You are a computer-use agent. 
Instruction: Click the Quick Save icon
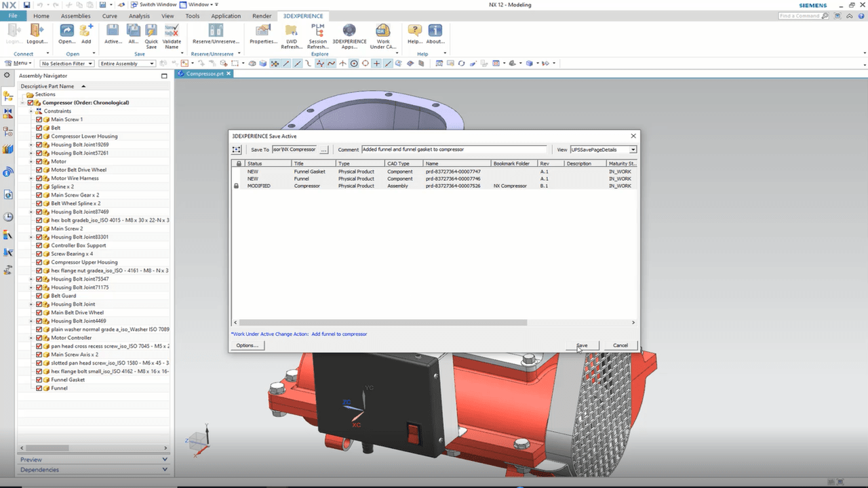pyautogui.click(x=151, y=31)
